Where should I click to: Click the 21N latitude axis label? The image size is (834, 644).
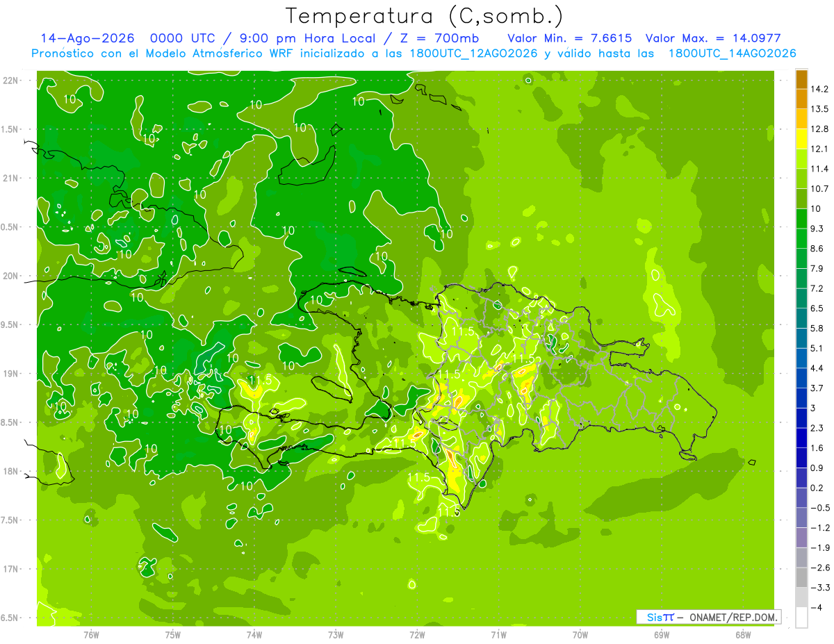[x=10, y=178]
